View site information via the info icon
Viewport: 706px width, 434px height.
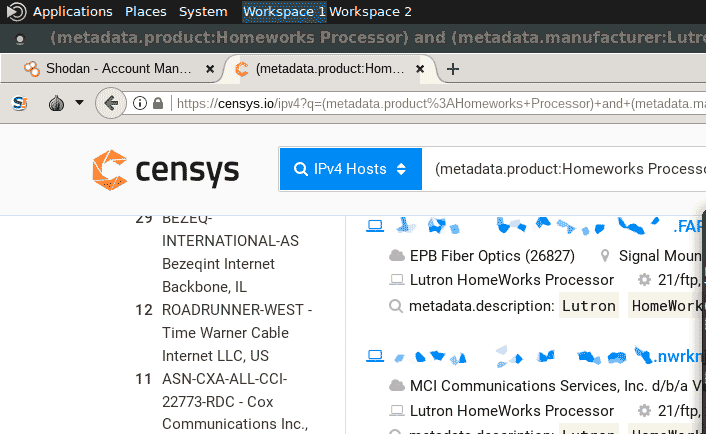click(x=139, y=103)
